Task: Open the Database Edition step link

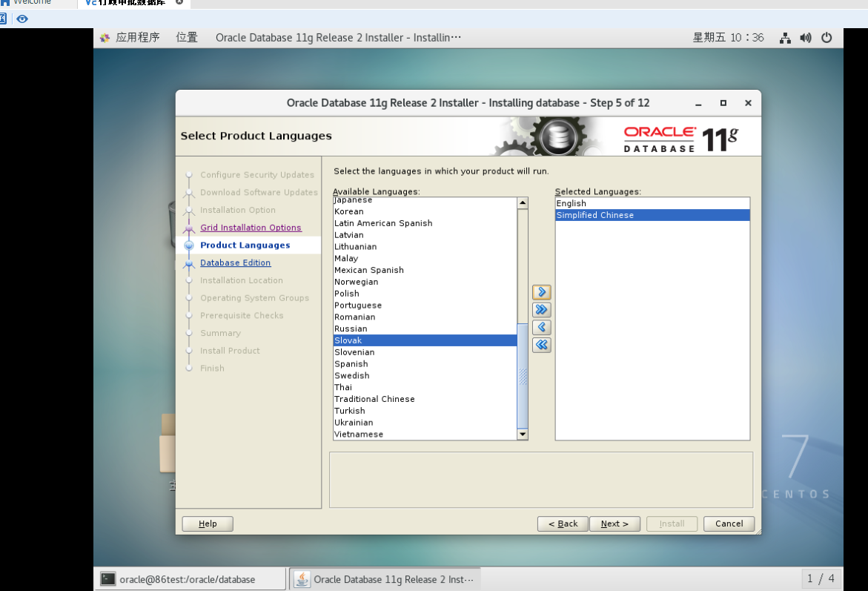Action: click(x=235, y=263)
